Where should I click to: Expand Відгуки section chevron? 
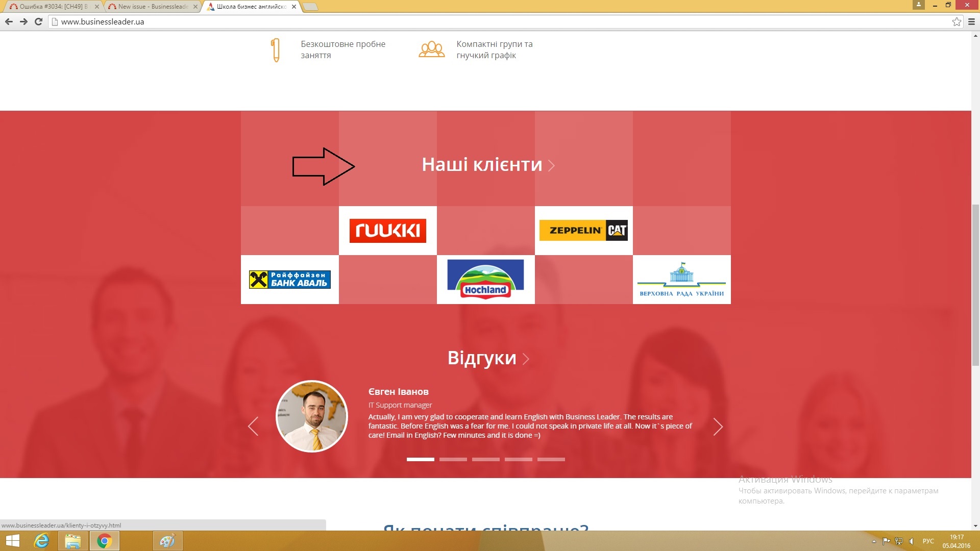point(526,359)
